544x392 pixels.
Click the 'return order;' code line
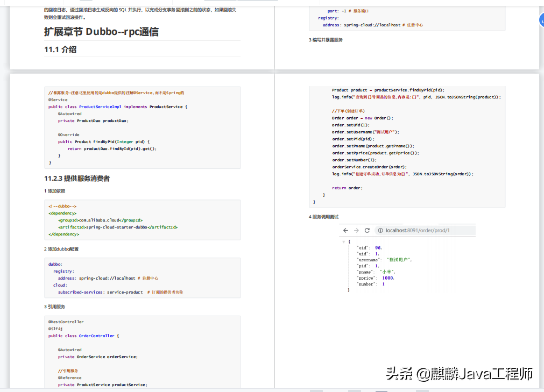click(x=347, y=188)
